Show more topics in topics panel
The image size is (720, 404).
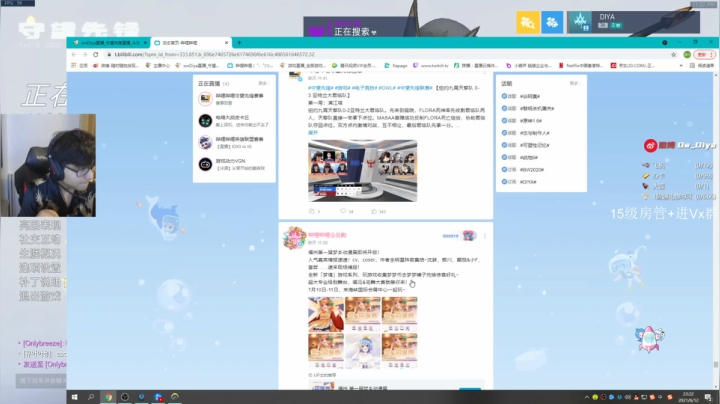pyautogui.click(x=574, y=84)
